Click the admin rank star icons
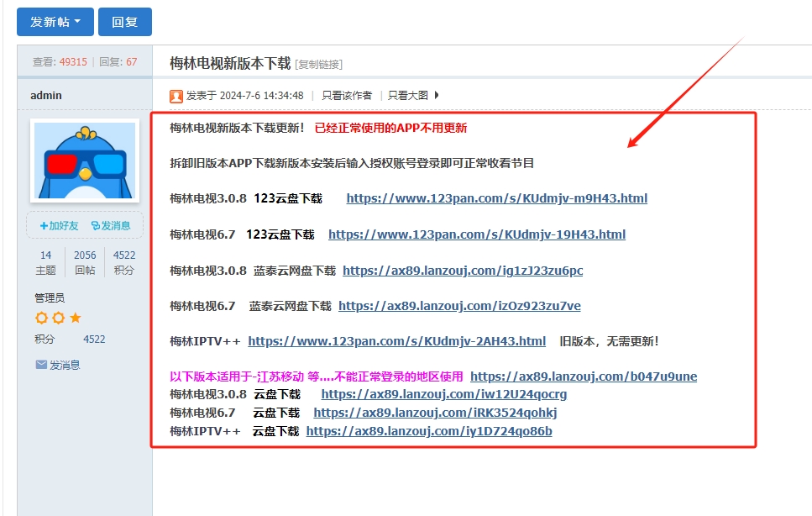The image size is (812, 516). (58, 318)
